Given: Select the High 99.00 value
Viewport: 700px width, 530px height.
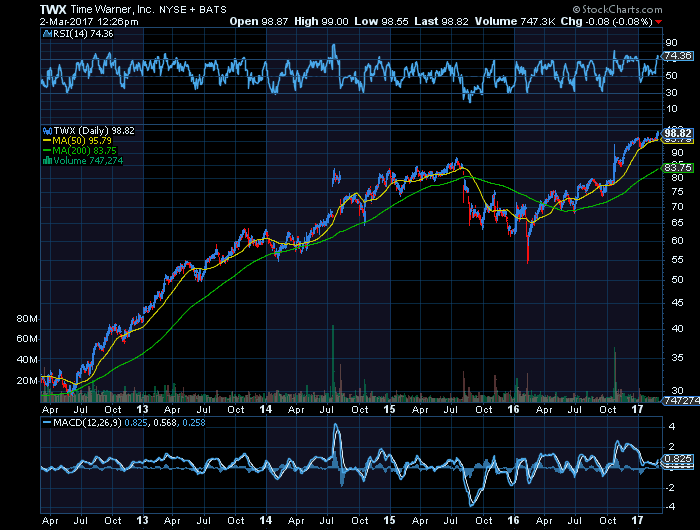Looking at the screenshot, I should click(321, 21).
